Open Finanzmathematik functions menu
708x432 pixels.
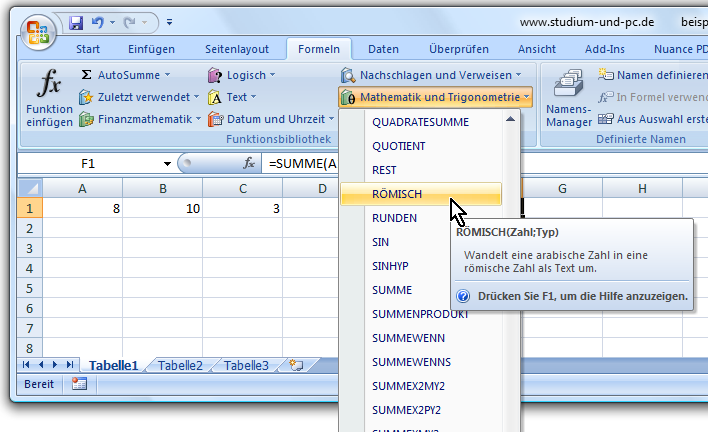click(140, 119)
